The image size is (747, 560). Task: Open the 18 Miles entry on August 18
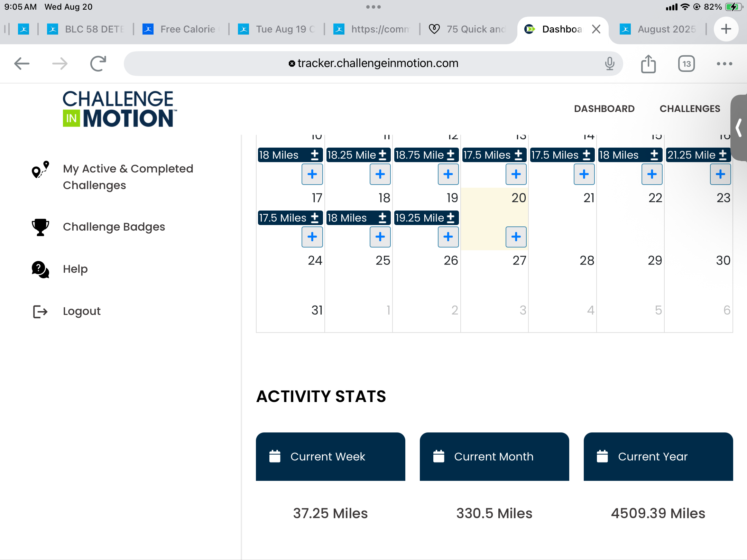[358, 218]
